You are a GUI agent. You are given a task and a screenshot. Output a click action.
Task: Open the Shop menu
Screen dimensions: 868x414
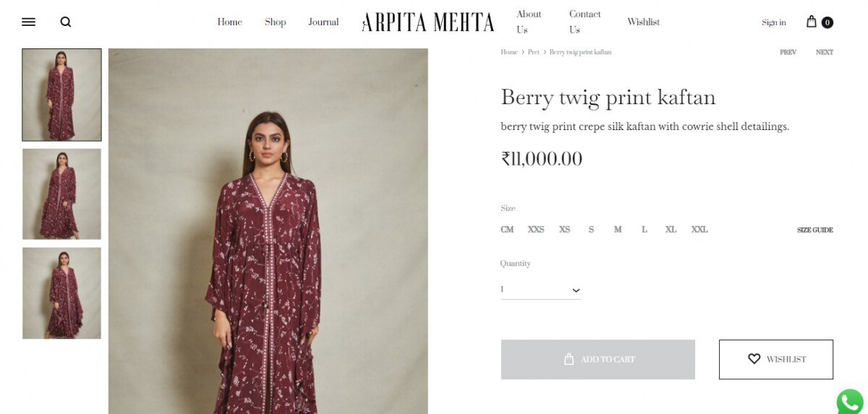pos(275,22)
